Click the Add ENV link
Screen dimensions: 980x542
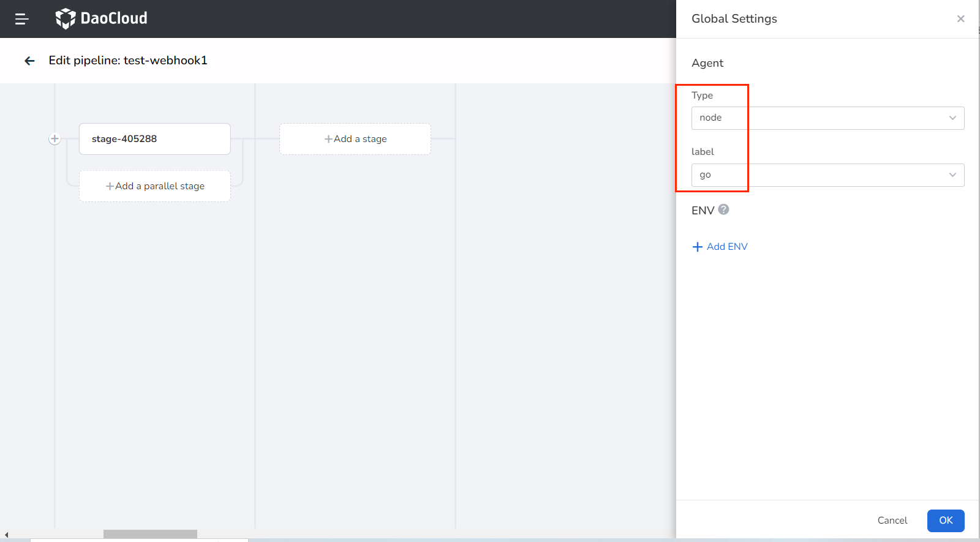(727, 247)
